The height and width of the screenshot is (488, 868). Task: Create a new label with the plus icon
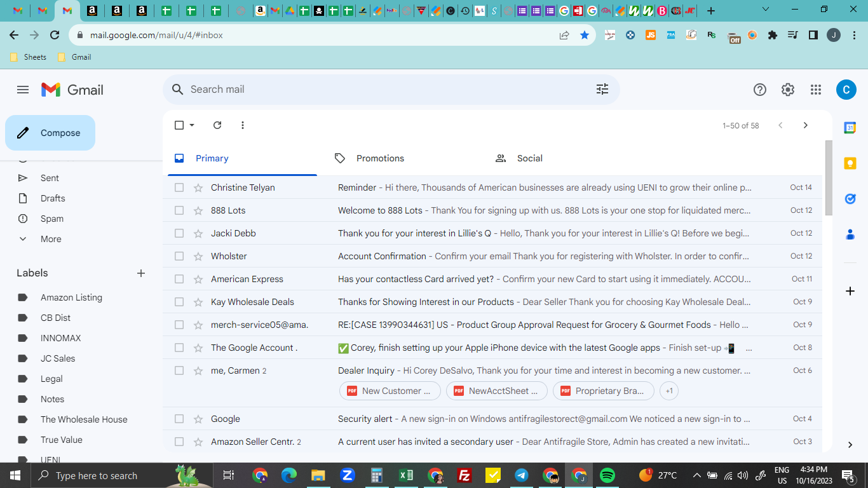pos(141,273)
